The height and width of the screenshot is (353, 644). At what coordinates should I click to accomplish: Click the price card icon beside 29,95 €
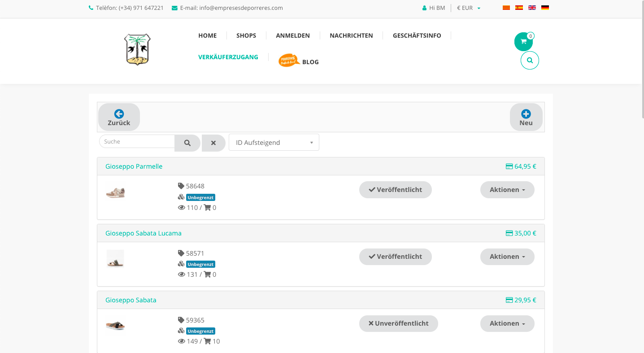pyautogui.click(x=509, y=300)
